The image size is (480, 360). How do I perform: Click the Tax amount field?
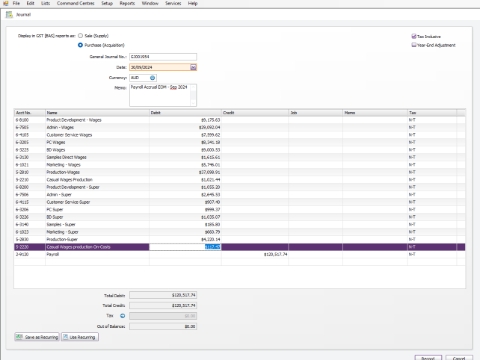click(163, 316)
